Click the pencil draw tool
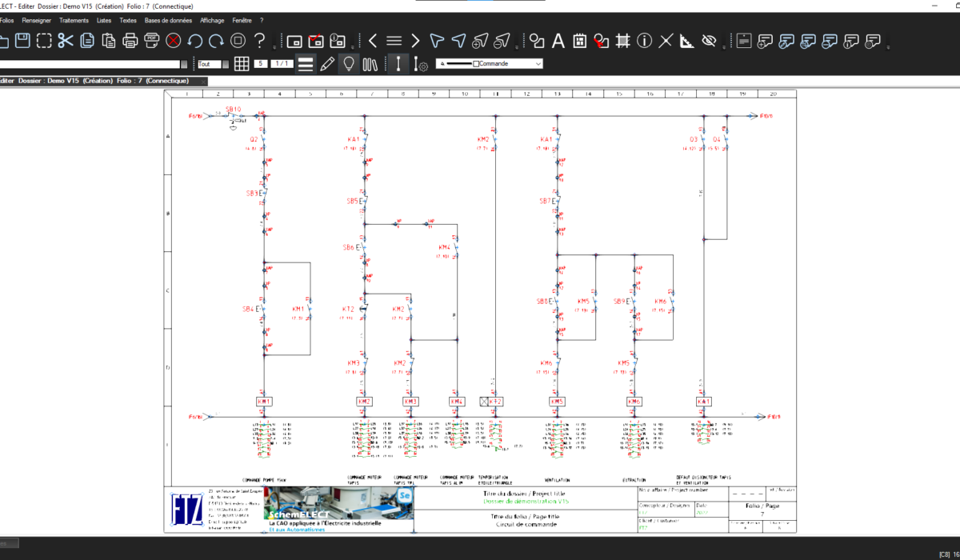Image resolution: width=960 pixels, height=560 pixels. (x=326, y=64)
